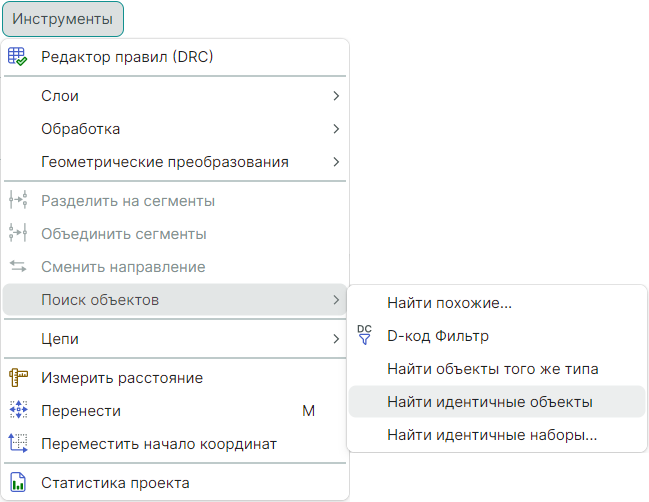Image resolution: width=649 pixels, height=502 pixels.
Task: Select Найти идентичные объекты
Action: tap(489, 402)
